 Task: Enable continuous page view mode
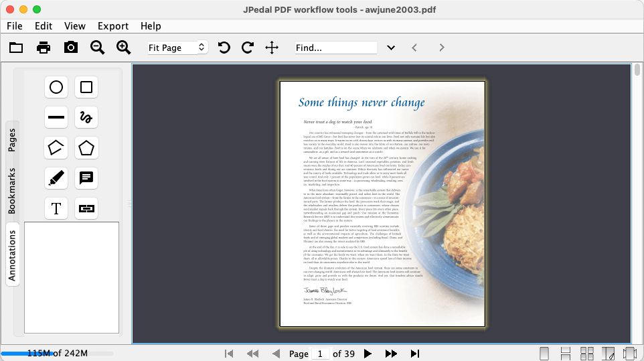pyautogui.click(x=565, y=353)
